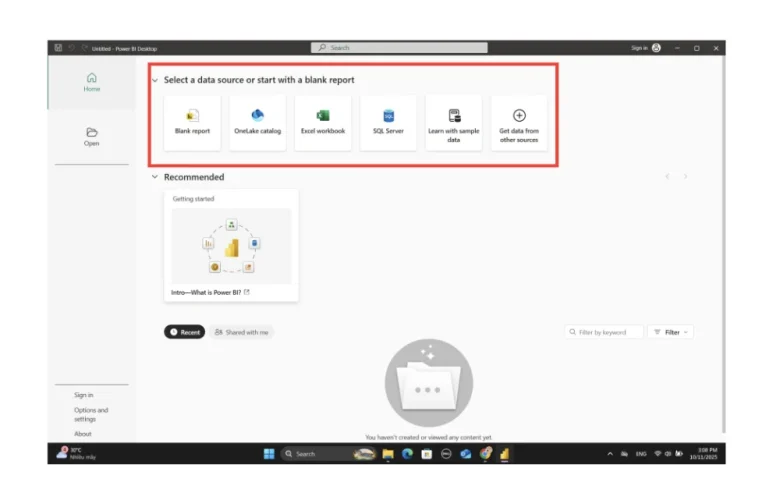Click the battery tray icon

point(679,454)
